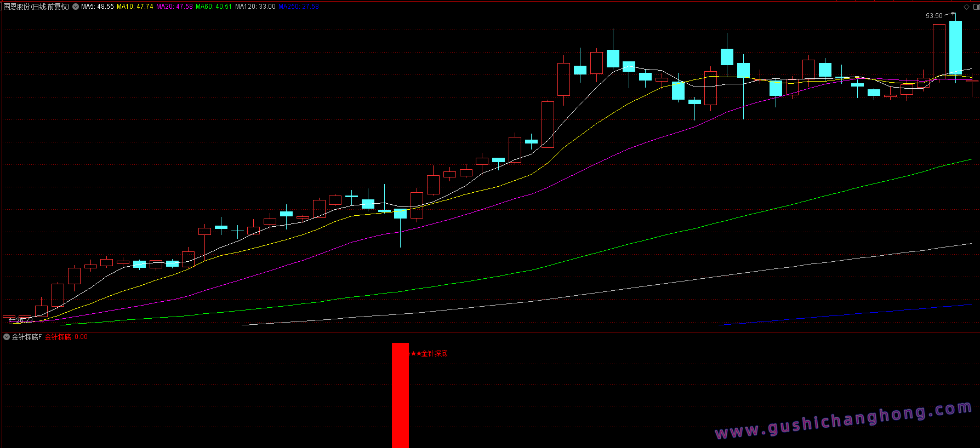Click the green MA60: 40.51 label
Screen dimensions: 980x448
tap(214, 7)
